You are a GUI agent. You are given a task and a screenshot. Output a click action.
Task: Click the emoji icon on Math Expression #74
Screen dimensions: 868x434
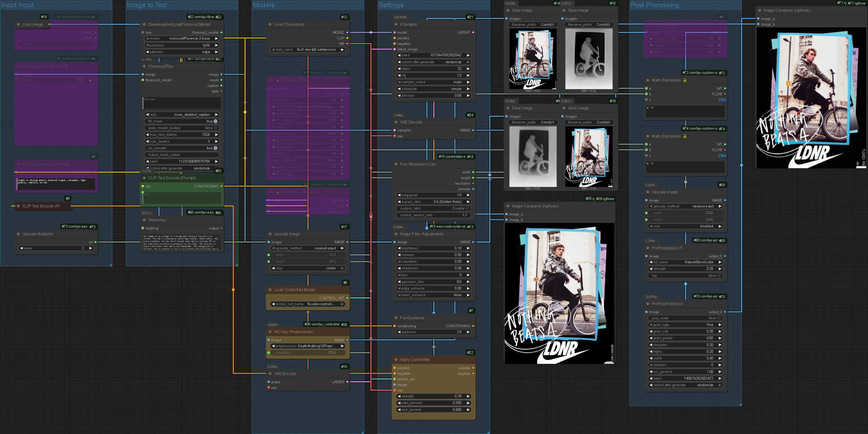click(684, 136)
